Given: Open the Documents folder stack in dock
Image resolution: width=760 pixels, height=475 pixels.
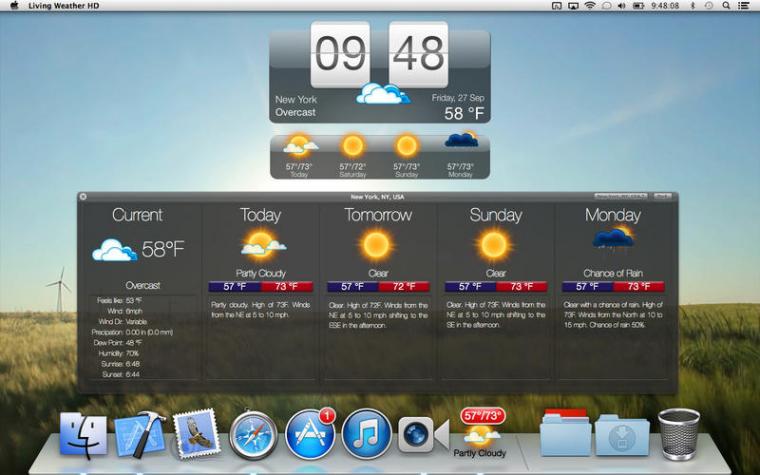Looking at the screenshot, I should coord(566,433).
